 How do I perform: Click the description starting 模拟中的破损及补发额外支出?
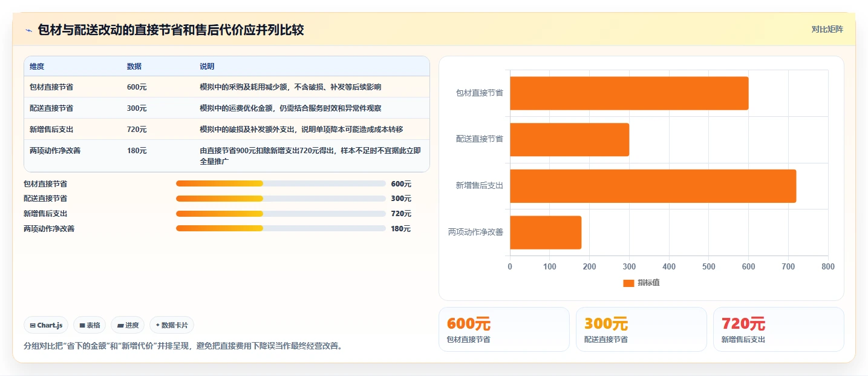point(301,130)
